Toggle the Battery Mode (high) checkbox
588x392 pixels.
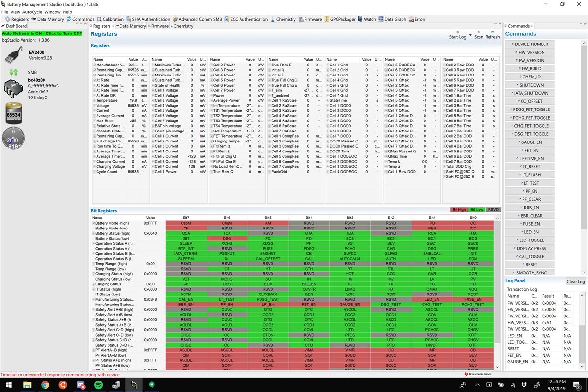click(93, 223)
